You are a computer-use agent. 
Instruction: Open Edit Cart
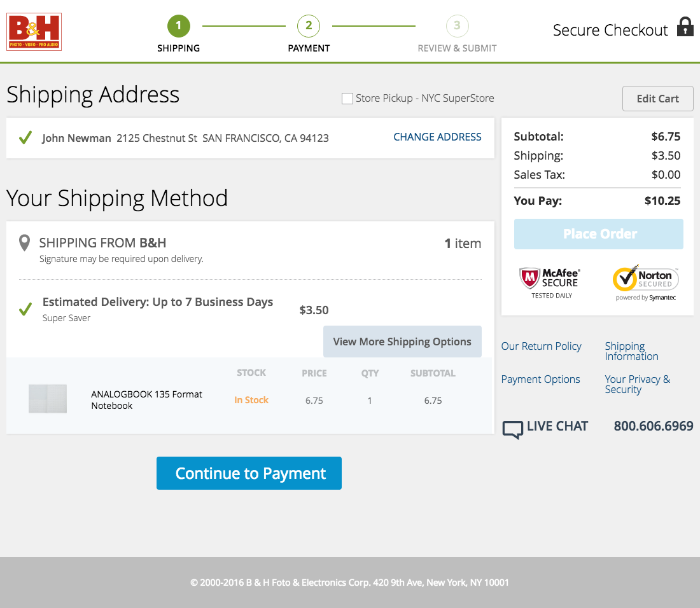pyautogui.click(x=657, y=99)
